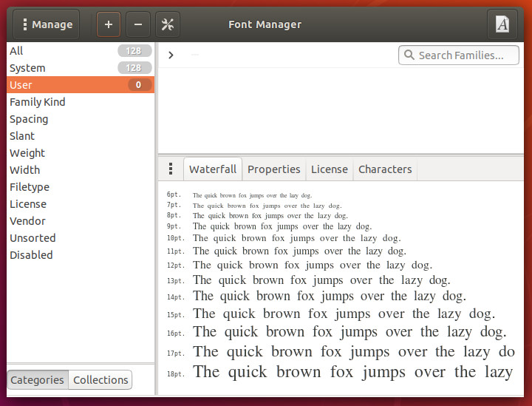Show the Characters tab
Image resolution: width=532 pixels, height=406 pixels.
(x=385, y=169)
